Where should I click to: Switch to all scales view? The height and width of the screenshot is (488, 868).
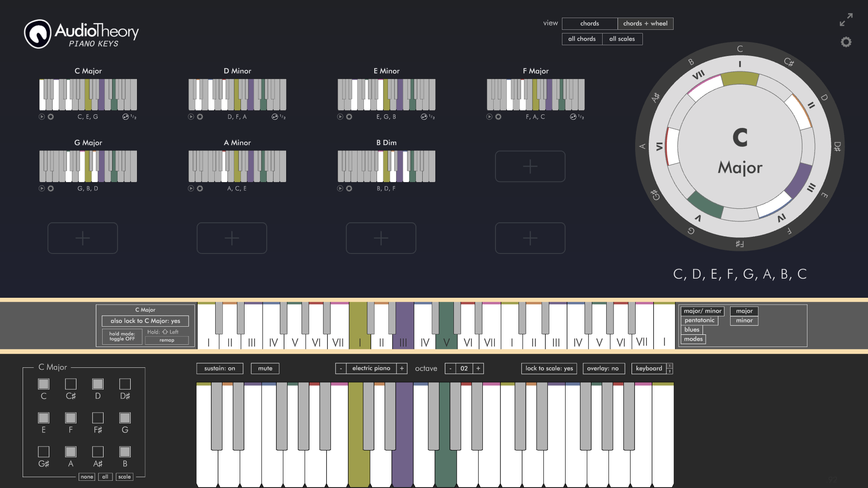click(x=622, y=39)
